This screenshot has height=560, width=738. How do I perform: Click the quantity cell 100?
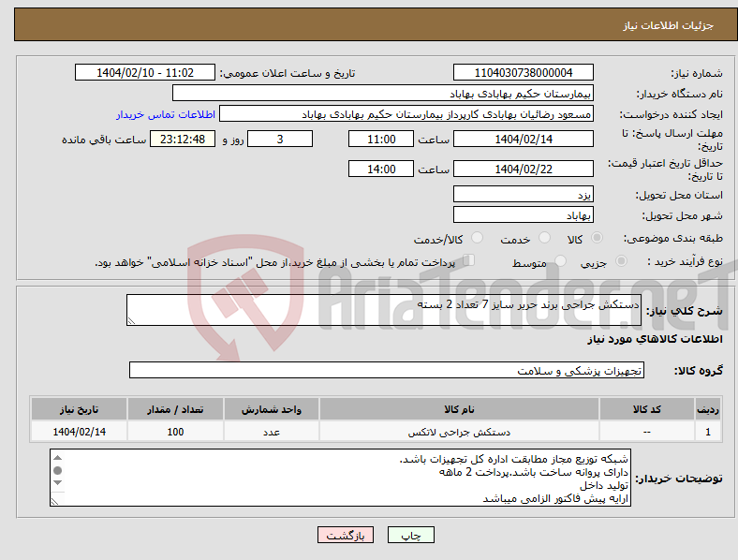pyautogui.click(x=175, y=432)
